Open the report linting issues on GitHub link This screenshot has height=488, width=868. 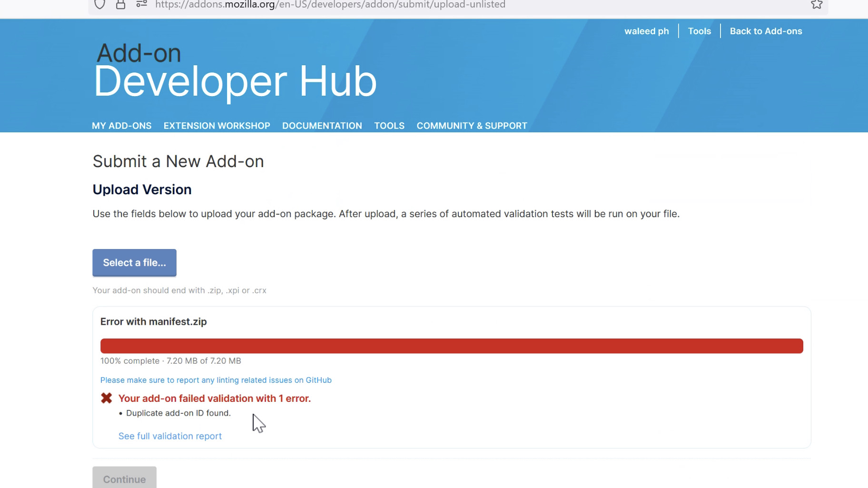point(216,380)
